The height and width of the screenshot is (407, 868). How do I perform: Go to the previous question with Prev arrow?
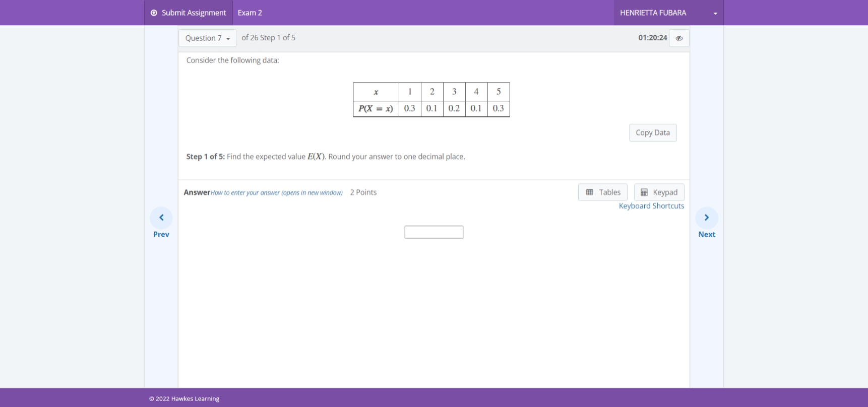click(161, 218)
